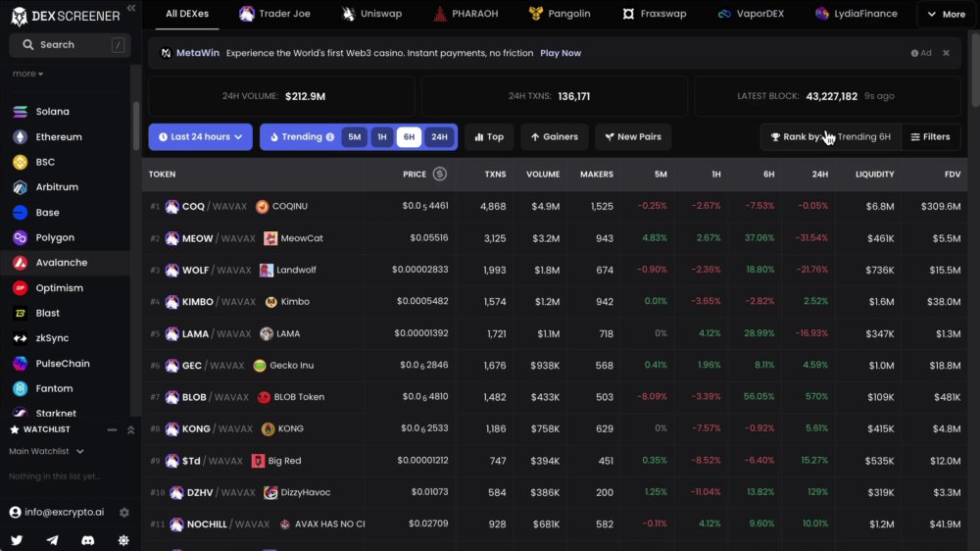The image size is (980, 551).
Task: Select the Polygon chain icon
Action: click(20, 237)
